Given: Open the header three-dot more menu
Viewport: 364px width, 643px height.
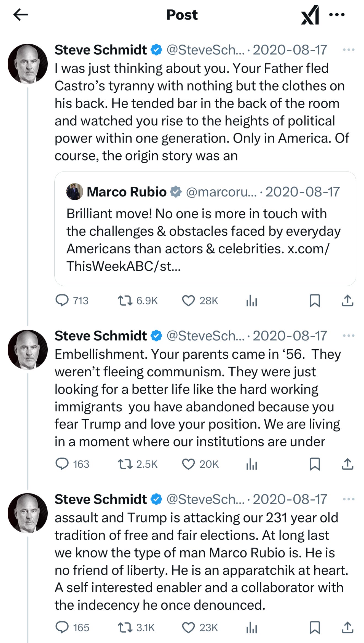Looking at the screenshot, I should pyautogui.click(x=337, y=15).
